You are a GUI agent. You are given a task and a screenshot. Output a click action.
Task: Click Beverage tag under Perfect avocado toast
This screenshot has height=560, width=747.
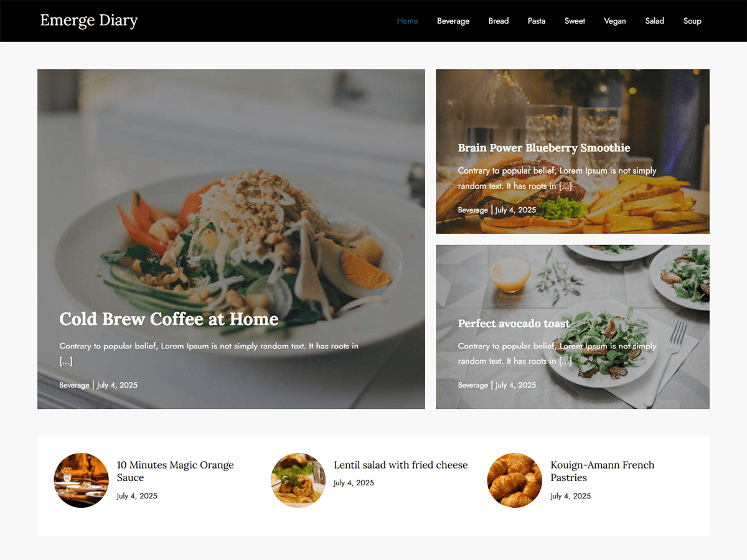472,385
